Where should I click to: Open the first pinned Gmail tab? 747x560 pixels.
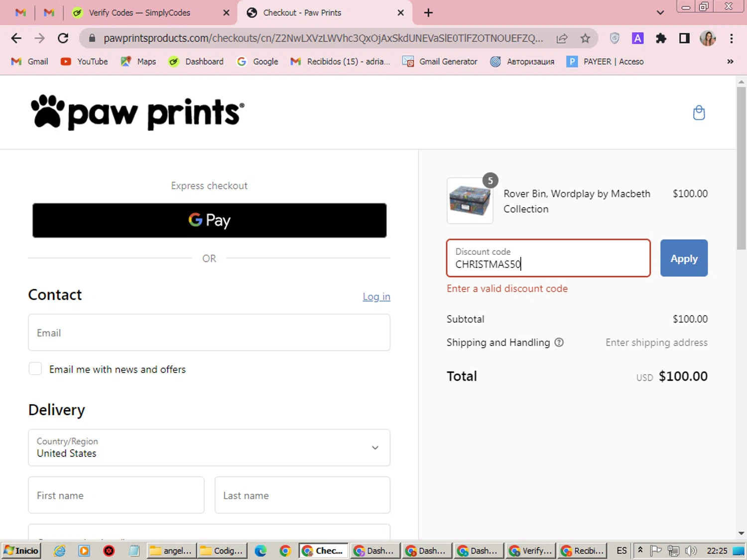(x=20, y=12)
